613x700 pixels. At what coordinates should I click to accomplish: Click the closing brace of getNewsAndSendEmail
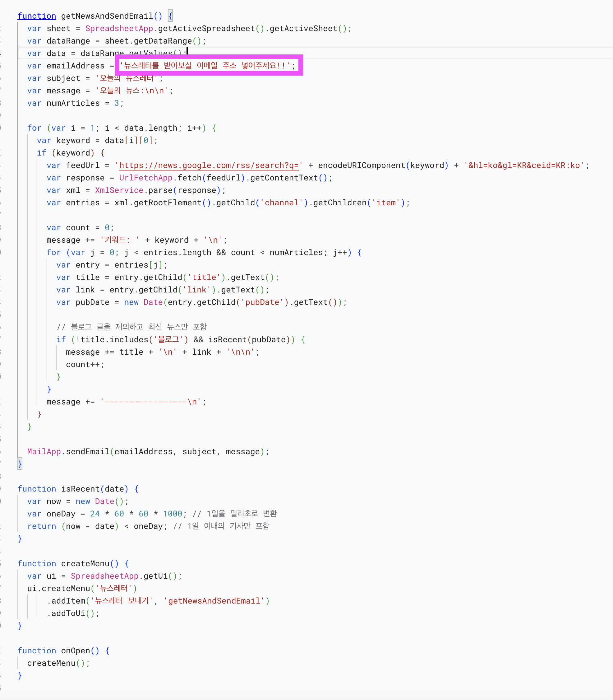(x=20, y=464)
